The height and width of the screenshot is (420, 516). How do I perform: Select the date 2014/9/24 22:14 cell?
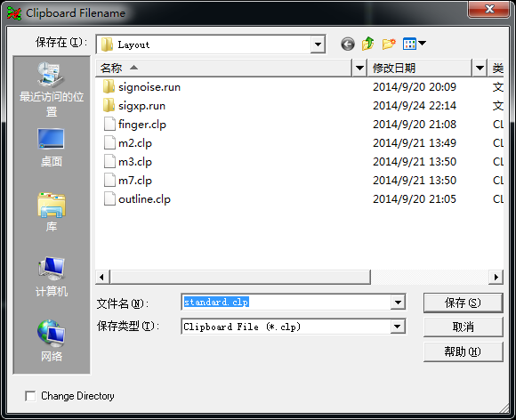[415, 105]
